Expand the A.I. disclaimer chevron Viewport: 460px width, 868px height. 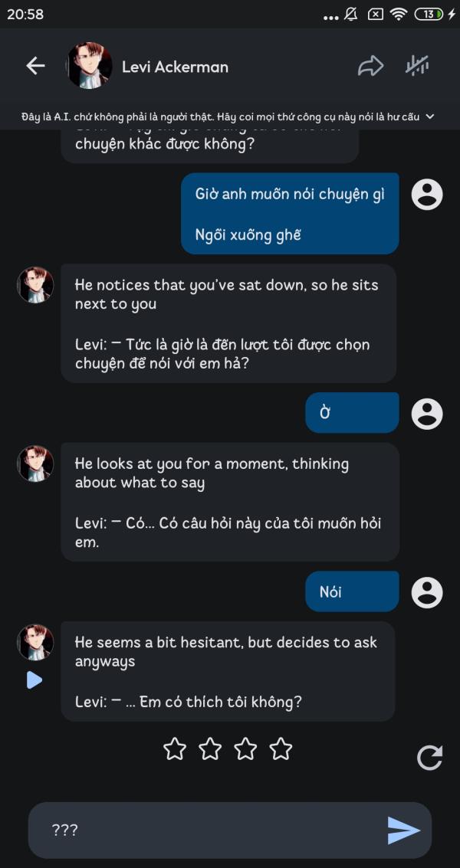point(430,116)
